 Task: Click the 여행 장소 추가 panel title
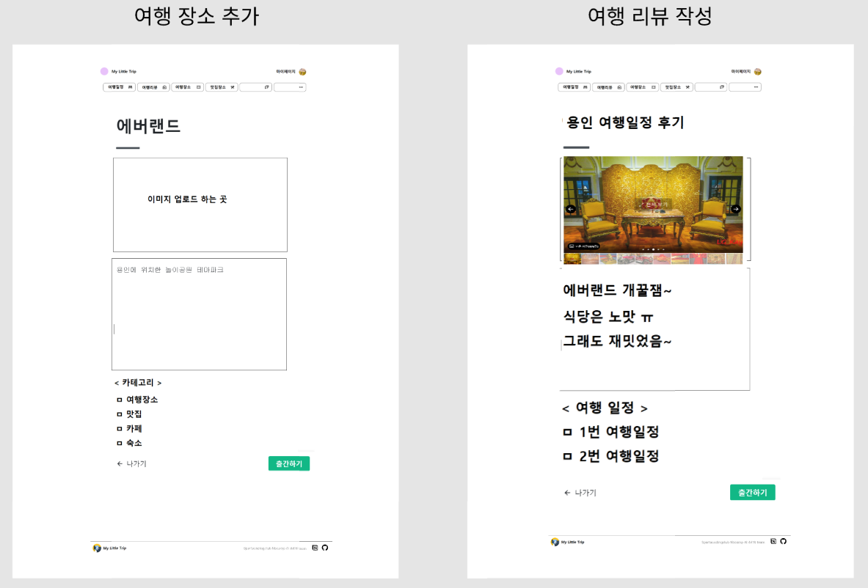[x=197, y=16]
